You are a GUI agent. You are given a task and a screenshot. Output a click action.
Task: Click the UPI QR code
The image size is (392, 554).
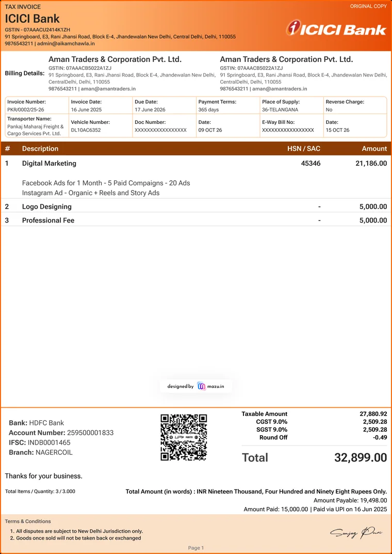[184, 437]
